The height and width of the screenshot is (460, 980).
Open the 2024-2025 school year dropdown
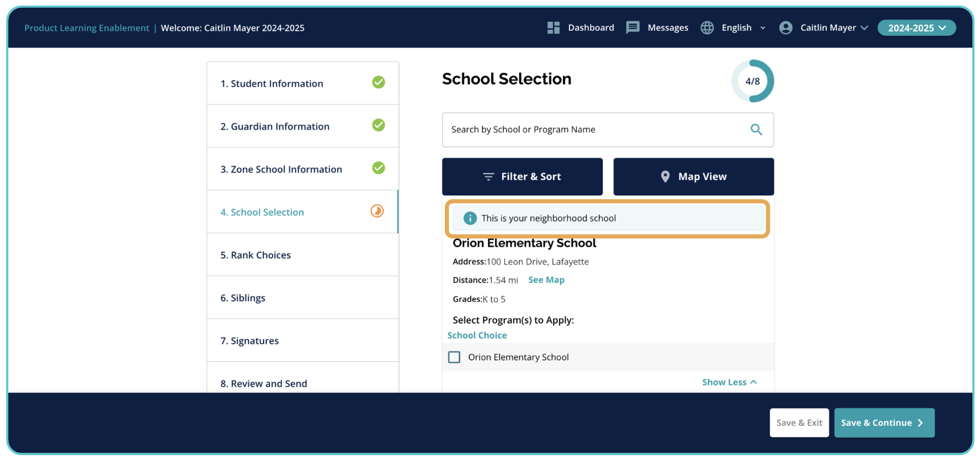coord(916,28)
